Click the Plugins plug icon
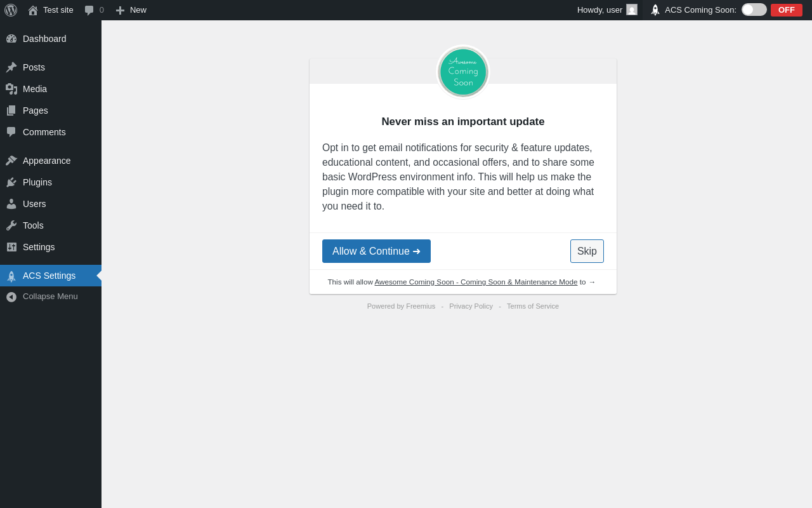This screenshot has height=508, width=812. click(x=11, y=182)
